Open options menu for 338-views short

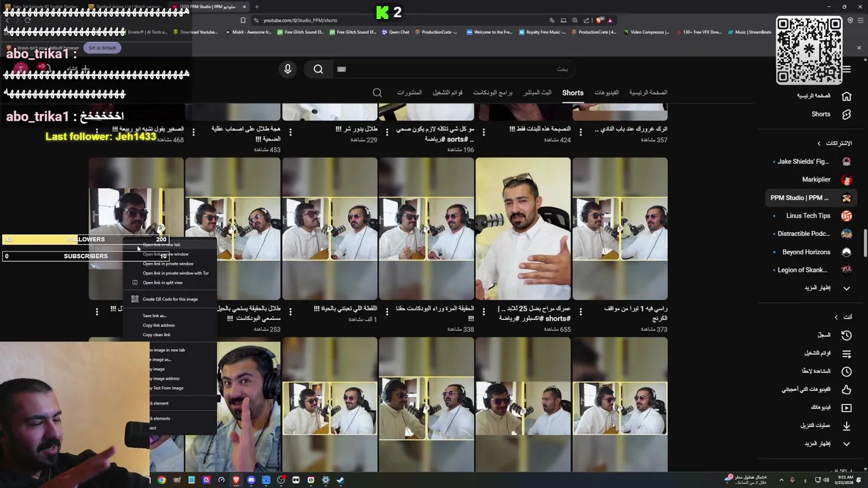click(387, 311)
